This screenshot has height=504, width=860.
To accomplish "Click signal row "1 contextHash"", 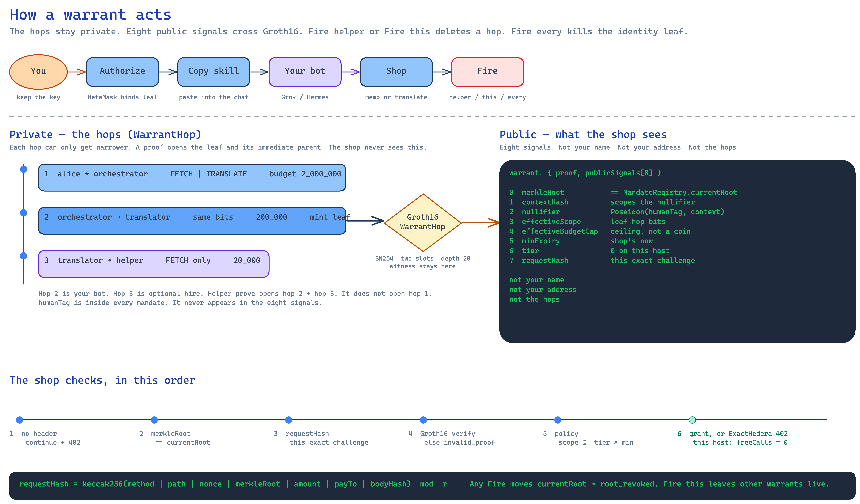I will (x=602, y=202).
